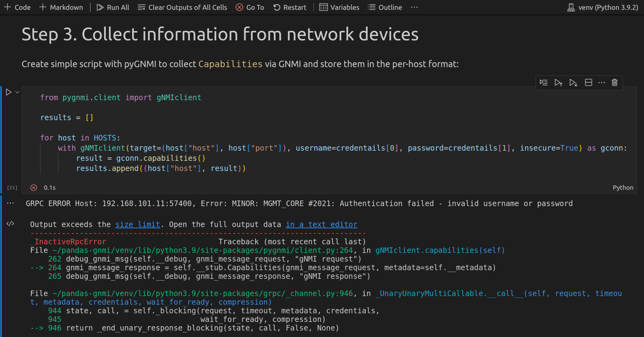
Task: Change output presentation with code icon
Action: (10, 224)
